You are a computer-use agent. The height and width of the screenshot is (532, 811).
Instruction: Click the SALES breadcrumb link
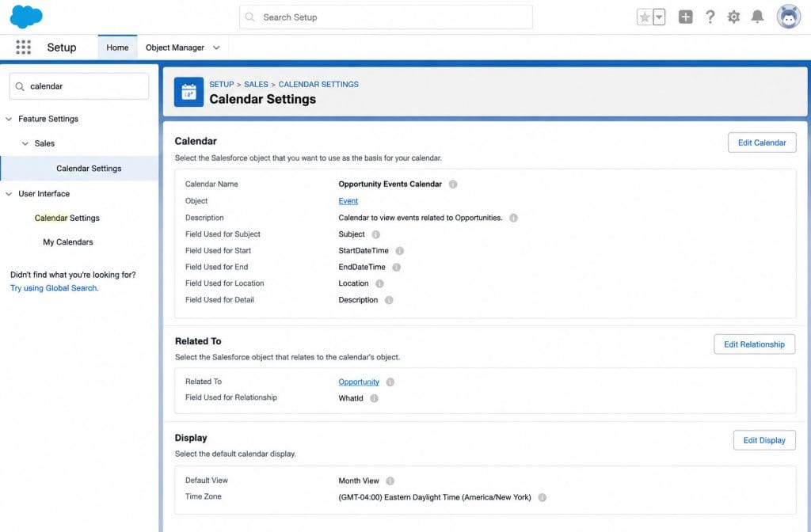[x=256, y=84]
